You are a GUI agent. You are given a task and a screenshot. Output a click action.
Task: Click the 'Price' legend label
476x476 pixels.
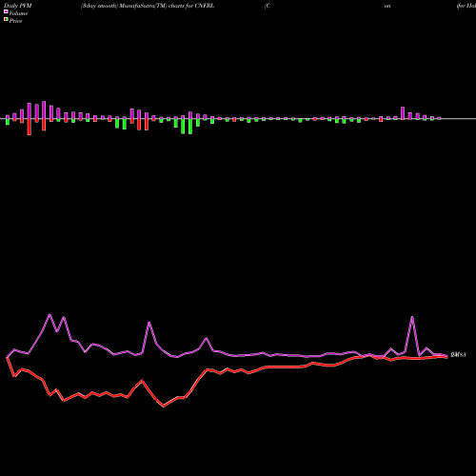(15, 21)
